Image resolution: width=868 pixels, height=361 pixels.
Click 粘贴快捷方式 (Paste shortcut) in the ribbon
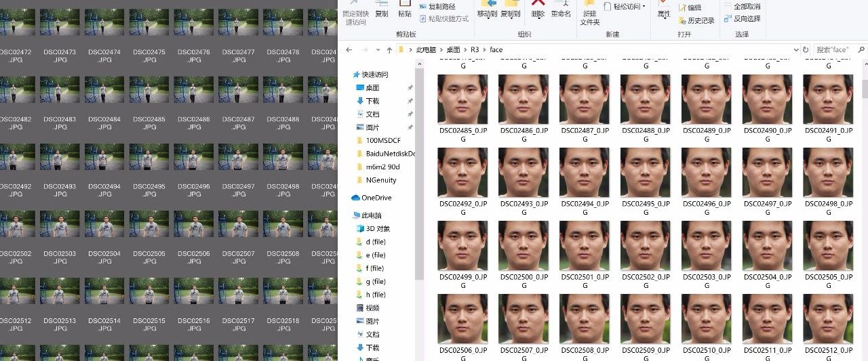point(444,18)
